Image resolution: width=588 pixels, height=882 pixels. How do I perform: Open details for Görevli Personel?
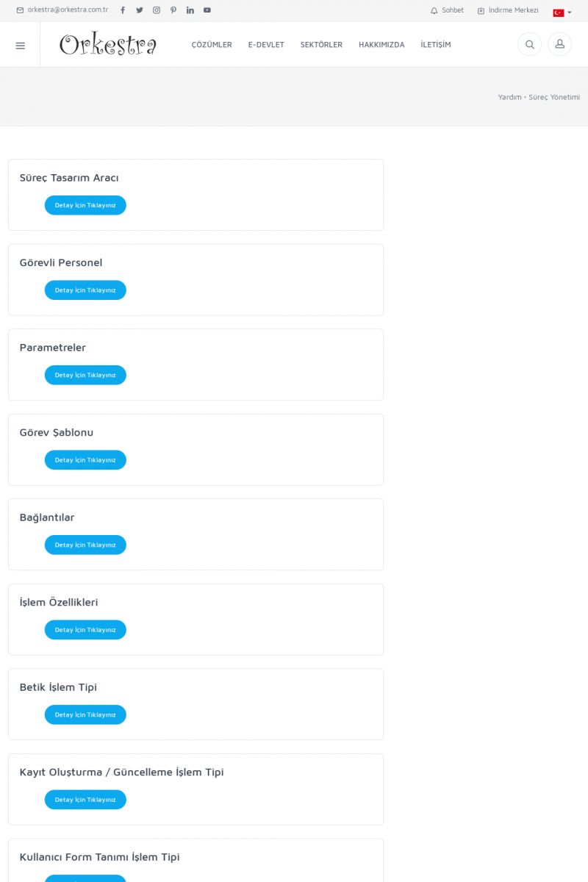[x=85, y=290]
